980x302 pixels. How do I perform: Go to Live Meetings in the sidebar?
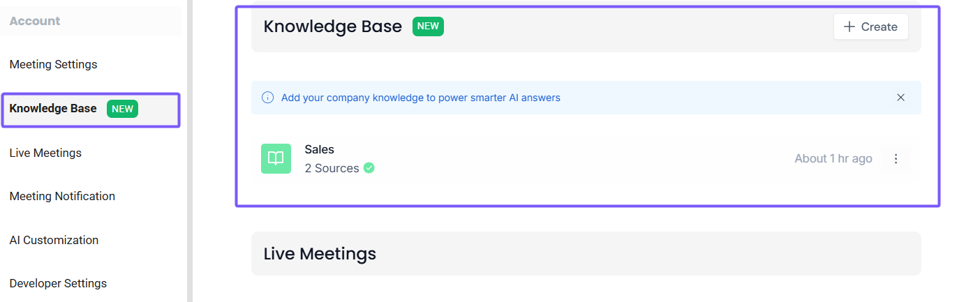45,153
